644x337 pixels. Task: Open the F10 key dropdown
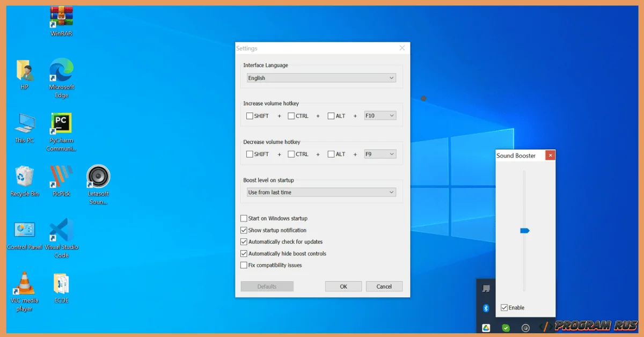click(x=379, y=116)
